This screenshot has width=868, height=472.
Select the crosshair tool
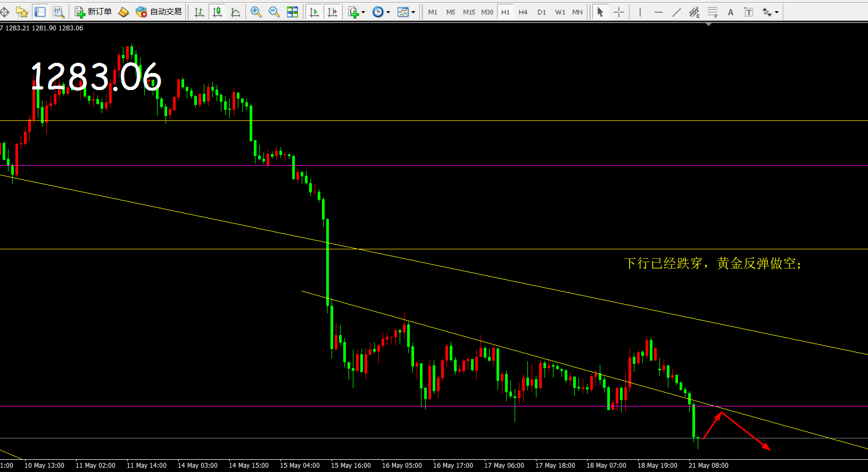pyautogui.click(x=618, y=12)
